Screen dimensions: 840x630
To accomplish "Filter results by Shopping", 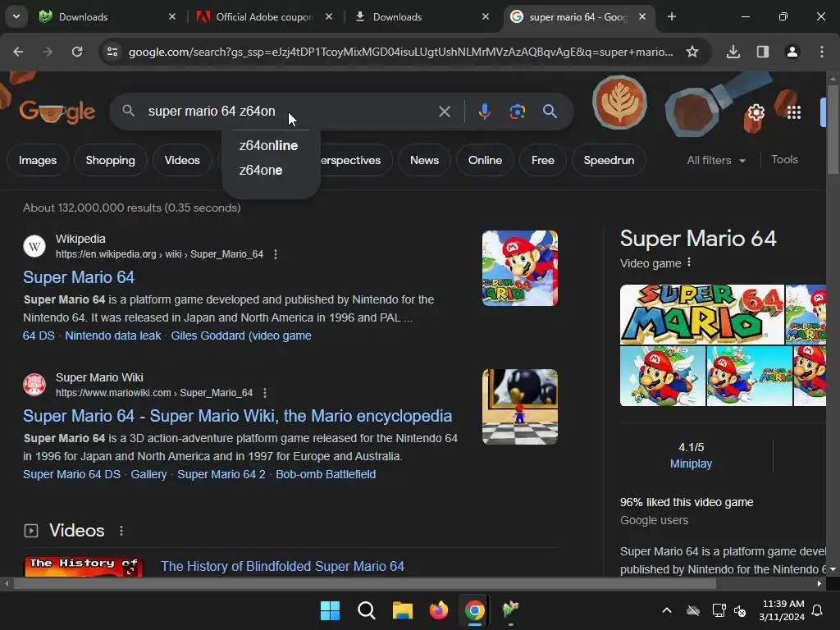I will [111, 160].
